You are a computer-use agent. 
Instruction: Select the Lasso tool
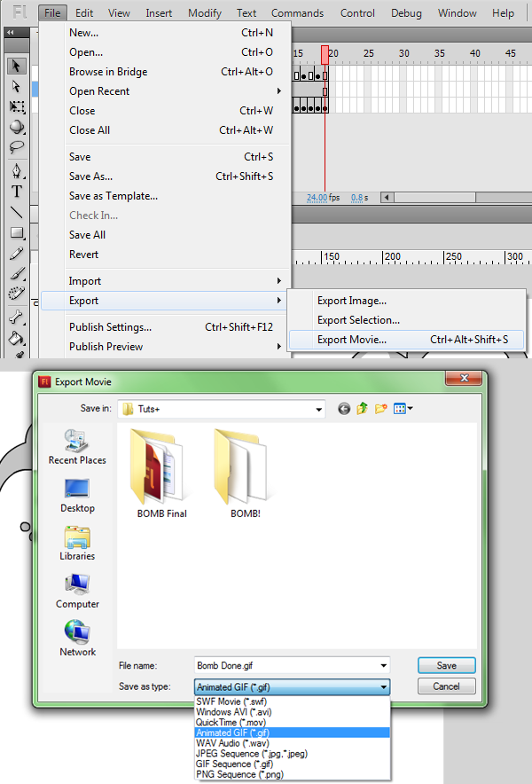(17, 147)
